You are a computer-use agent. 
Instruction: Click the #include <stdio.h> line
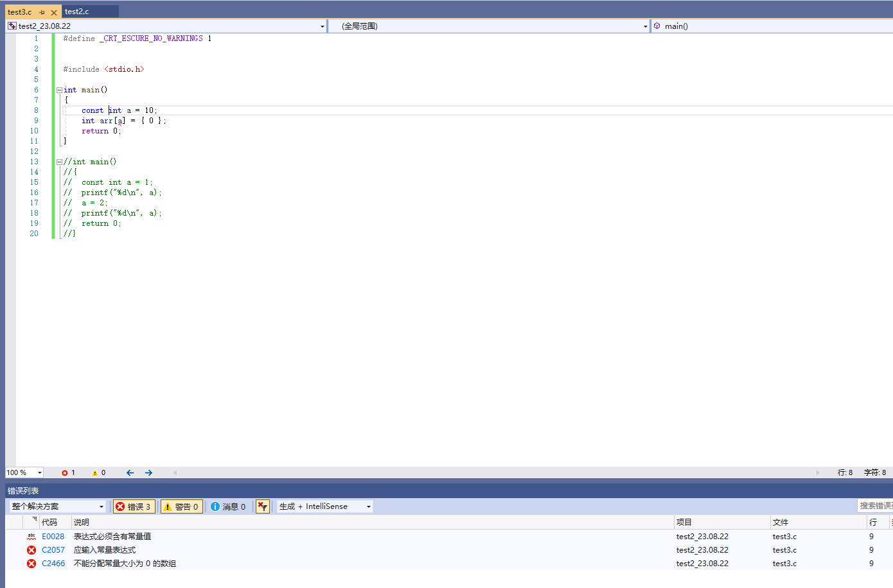103,69
